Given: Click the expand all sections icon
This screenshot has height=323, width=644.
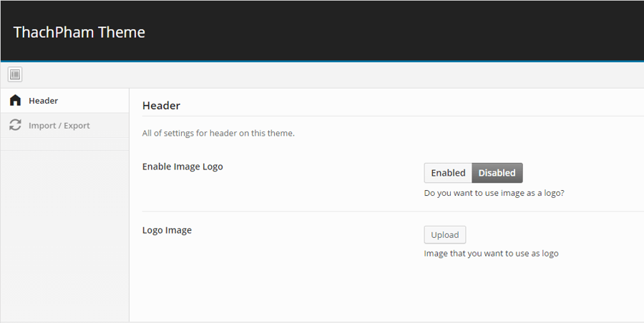Looking at the screenshot, I should 15,74.
